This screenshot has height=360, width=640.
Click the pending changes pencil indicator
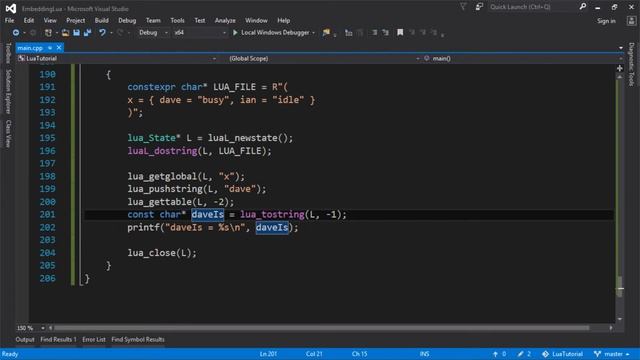524,354
